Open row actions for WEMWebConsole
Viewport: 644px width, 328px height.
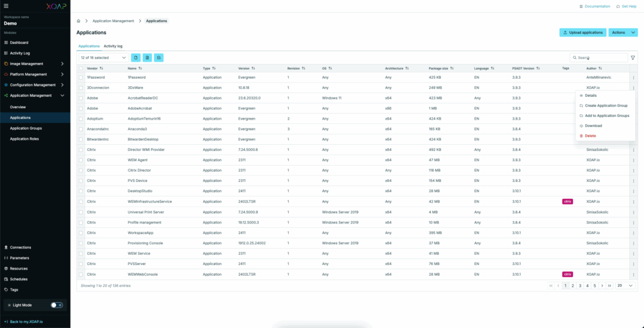coord(633,274)
